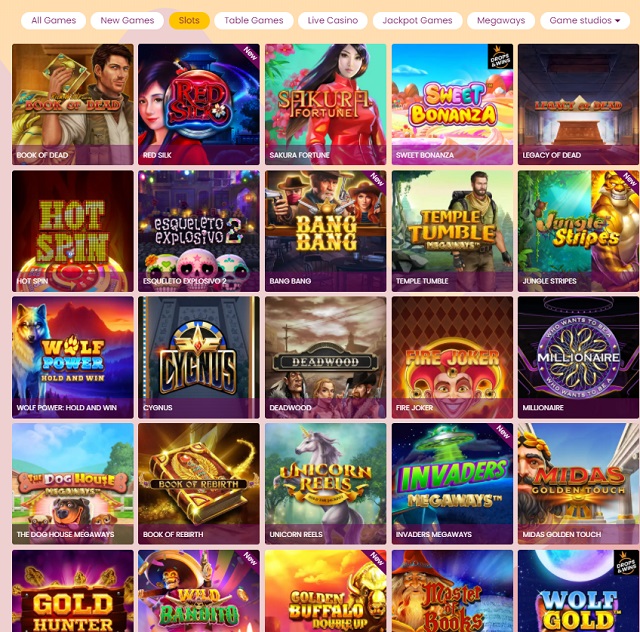Open Sweet Bonanza game tile
The height and width of the screenshot is (632, 640).
pyautogui.click(x=452, y=105)
